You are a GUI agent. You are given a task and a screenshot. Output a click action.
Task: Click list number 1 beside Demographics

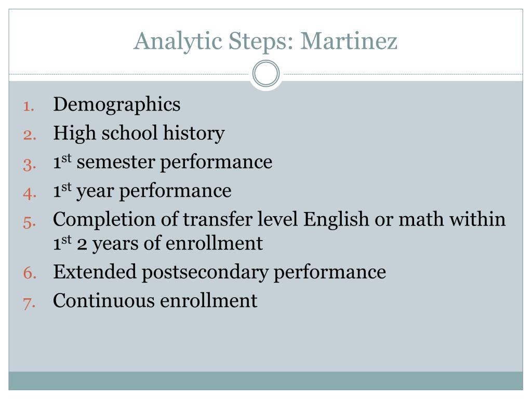pos(29,106)
